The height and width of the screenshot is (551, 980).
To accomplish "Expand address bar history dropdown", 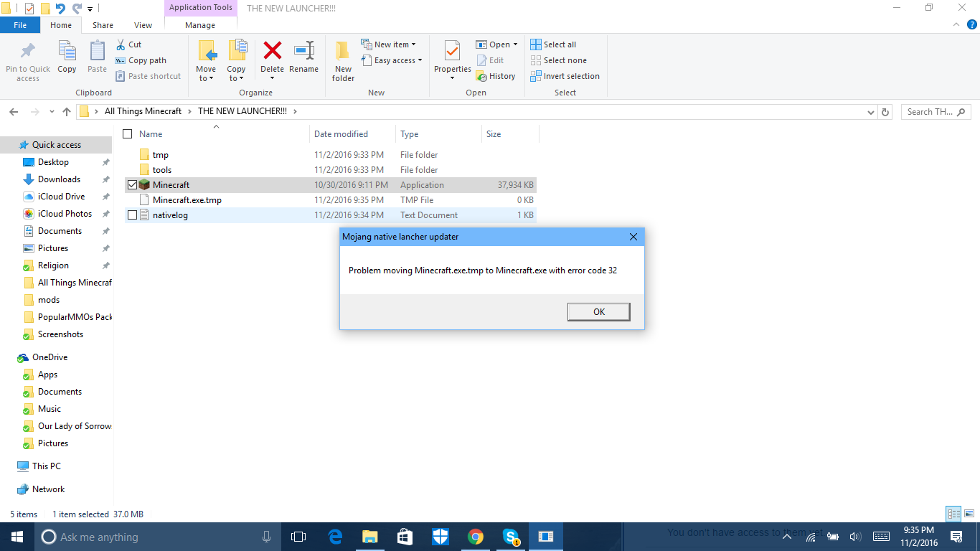I will [871, 112].
